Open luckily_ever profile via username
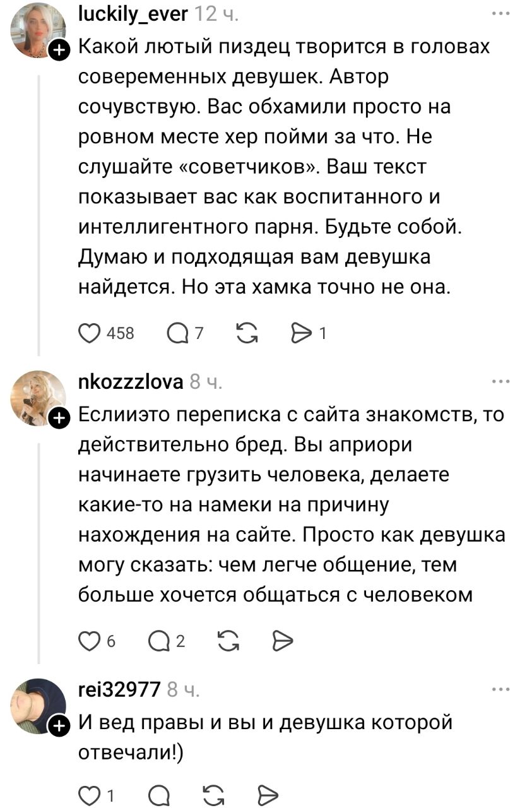The width and height of the screenshot is (532, 808). (132, 12)
